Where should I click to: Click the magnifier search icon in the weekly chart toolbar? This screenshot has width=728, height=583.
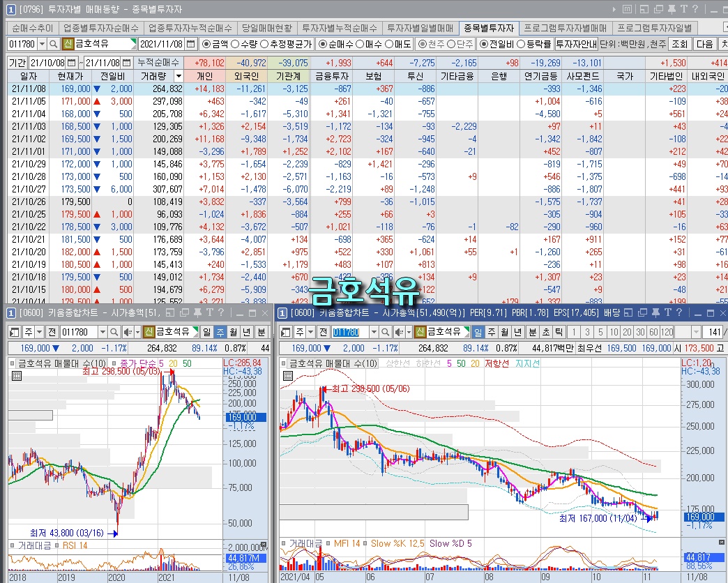(114, 332)
